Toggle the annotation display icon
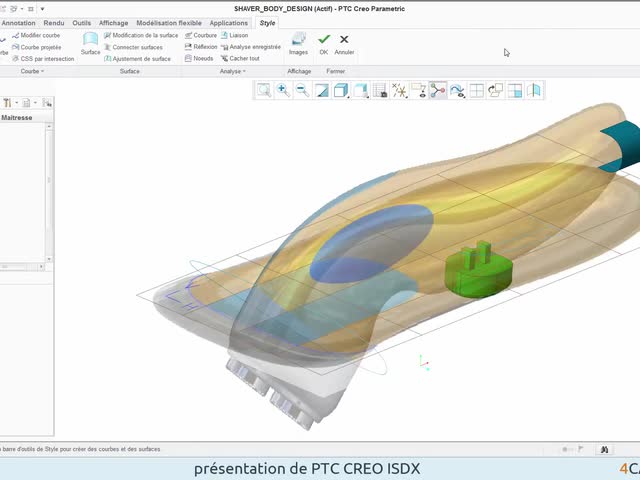This screenshot has width=640, height=480. click(418, 90)
